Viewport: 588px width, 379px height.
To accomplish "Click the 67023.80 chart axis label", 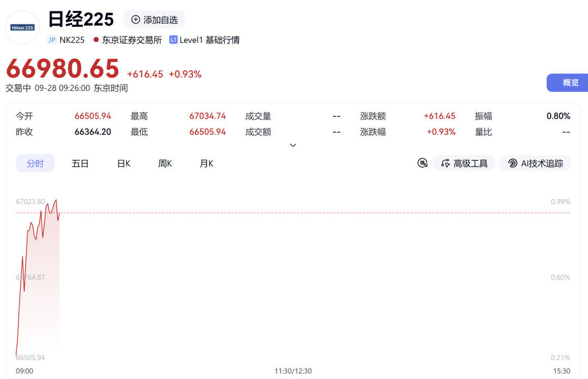I will tap(30, 202).
